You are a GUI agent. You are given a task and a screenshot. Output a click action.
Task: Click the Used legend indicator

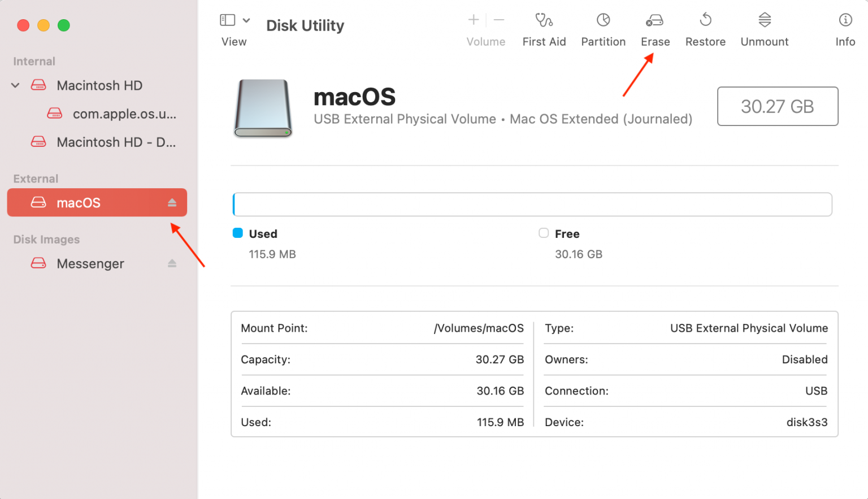(237, 233)
